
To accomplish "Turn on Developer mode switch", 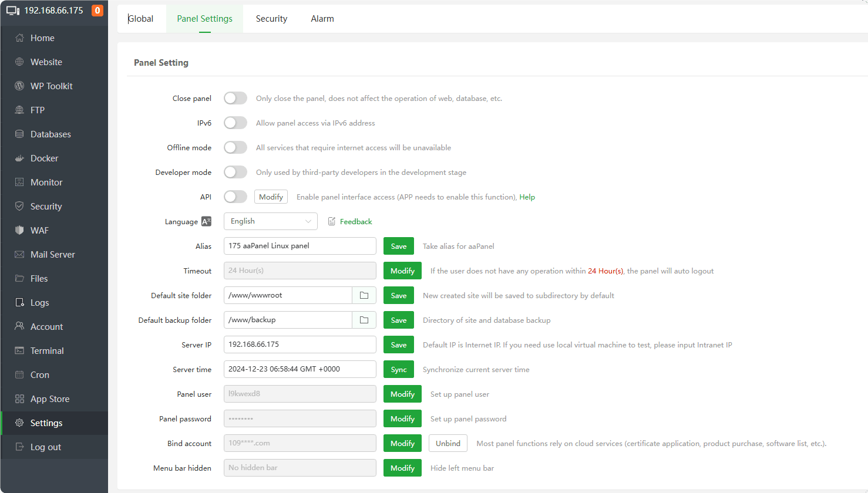I will coord(235,172).
